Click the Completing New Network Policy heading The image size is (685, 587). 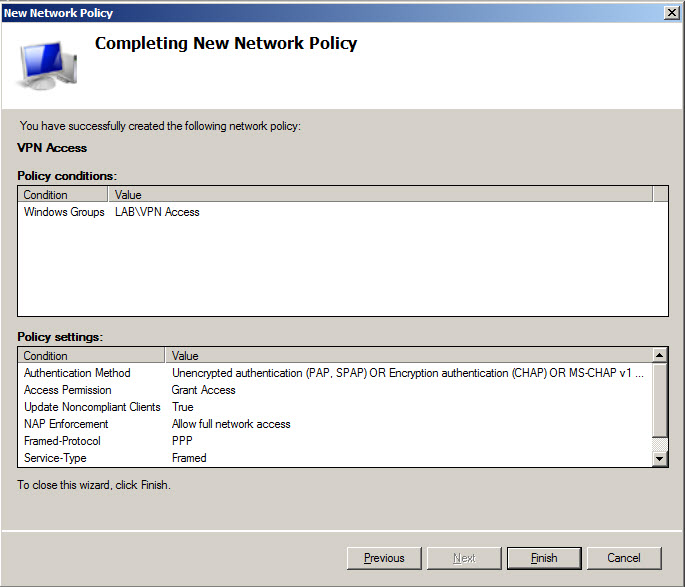click(226, 43)
